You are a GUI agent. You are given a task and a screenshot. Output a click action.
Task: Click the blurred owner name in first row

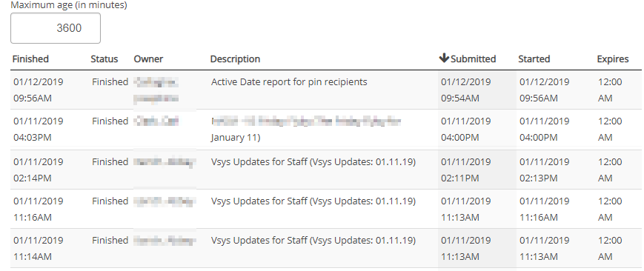[156, 90]
